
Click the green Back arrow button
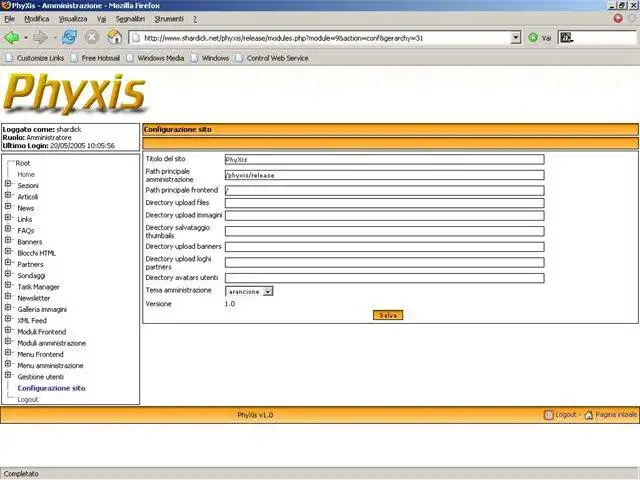tap(12, 38)
